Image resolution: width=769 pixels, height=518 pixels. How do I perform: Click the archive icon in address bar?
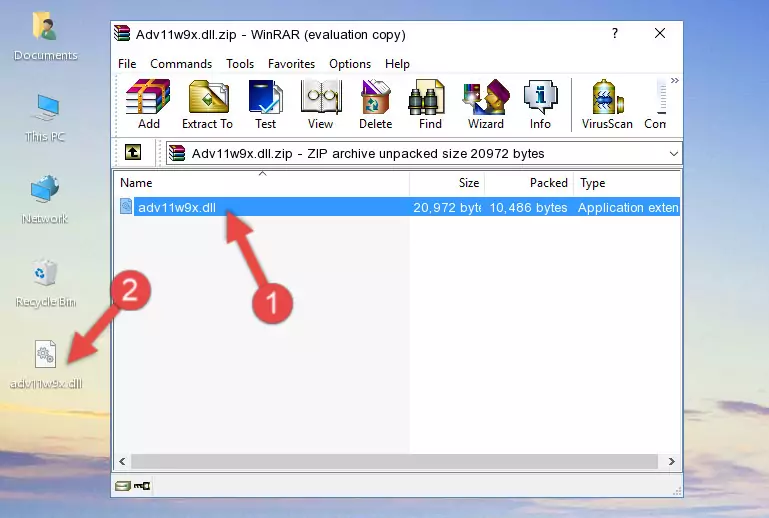click(177, 154)
